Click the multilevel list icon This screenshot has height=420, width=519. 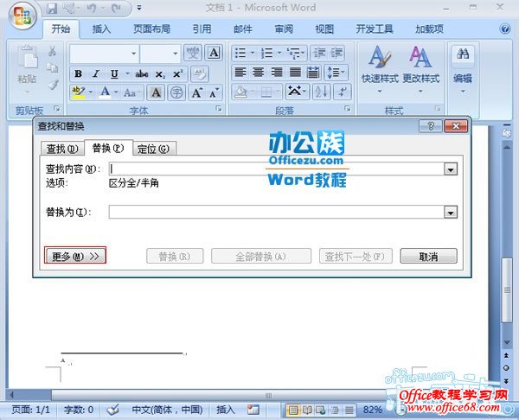293,53
